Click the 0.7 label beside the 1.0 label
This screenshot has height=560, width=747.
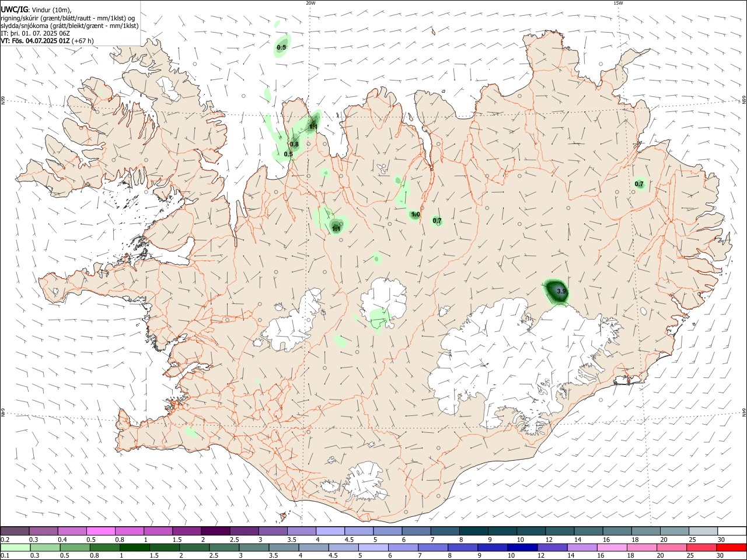[x=437, y=221]
